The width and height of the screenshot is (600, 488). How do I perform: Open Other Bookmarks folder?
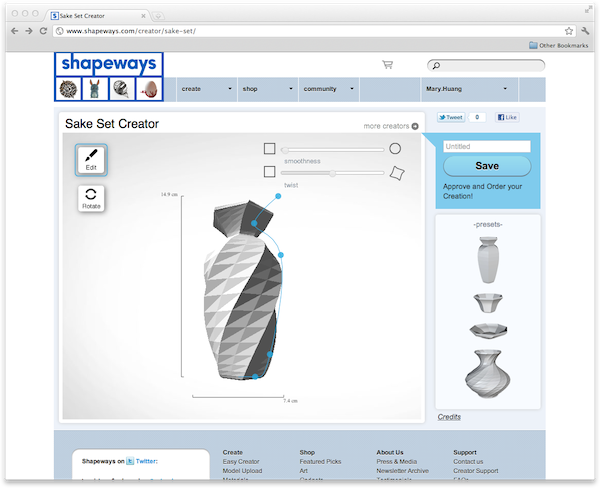pos(559,46)
